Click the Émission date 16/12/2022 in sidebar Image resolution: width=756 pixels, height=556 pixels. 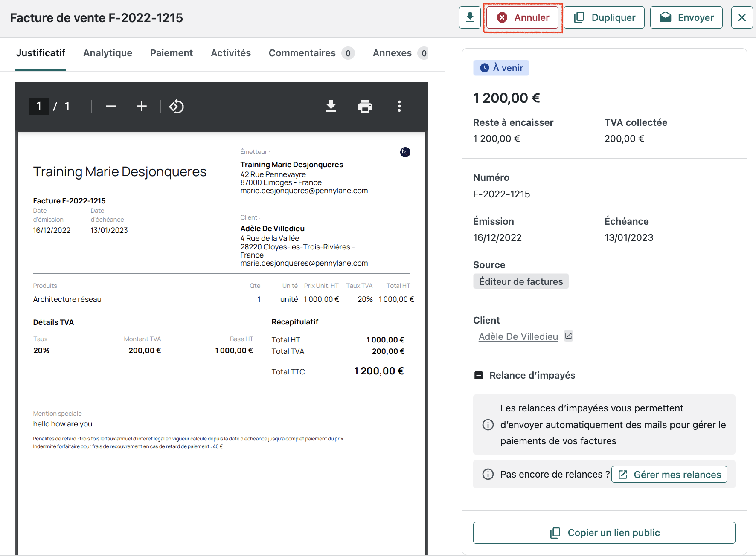pyautogui.click(x=497, y=237)
